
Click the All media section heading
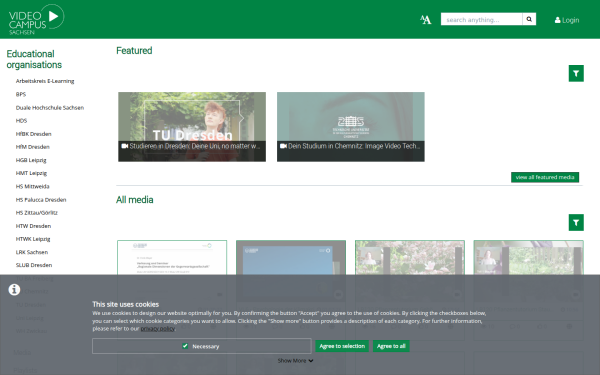135,200
